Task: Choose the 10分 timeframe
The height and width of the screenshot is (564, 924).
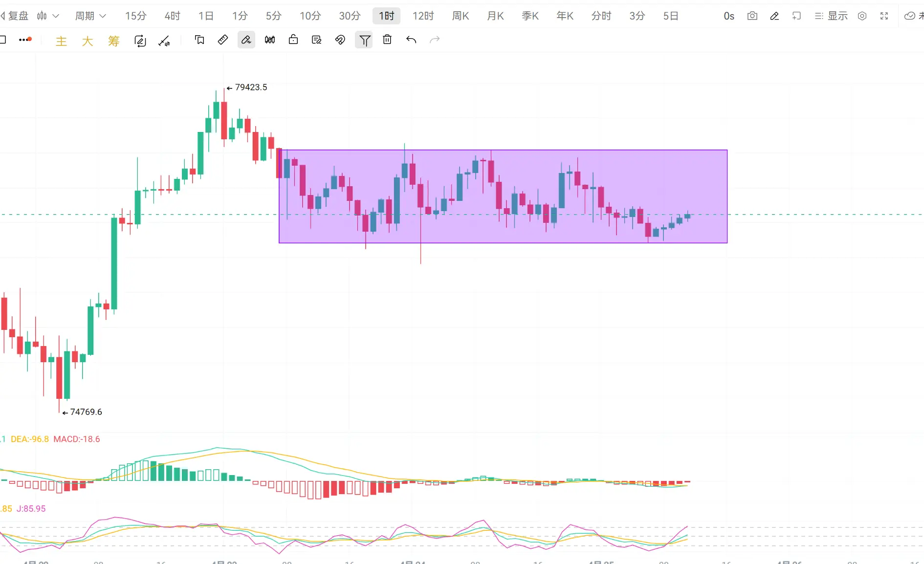Action: pos(310,16)
